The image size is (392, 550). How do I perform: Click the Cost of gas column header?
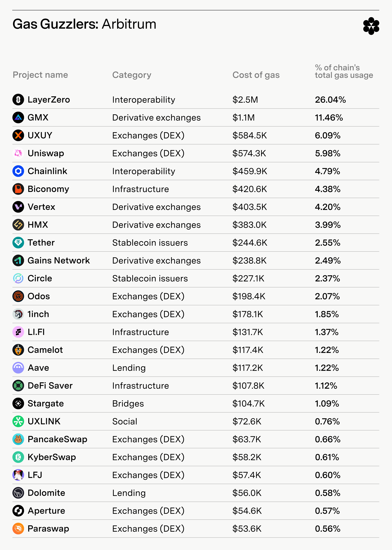(256, 75)
